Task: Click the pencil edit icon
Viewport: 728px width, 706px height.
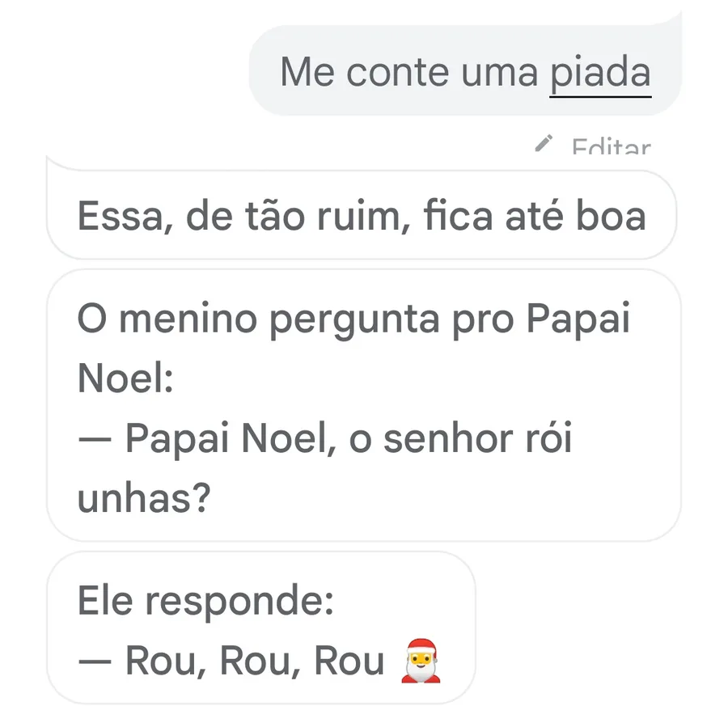Action: click(x=544, y=144)
